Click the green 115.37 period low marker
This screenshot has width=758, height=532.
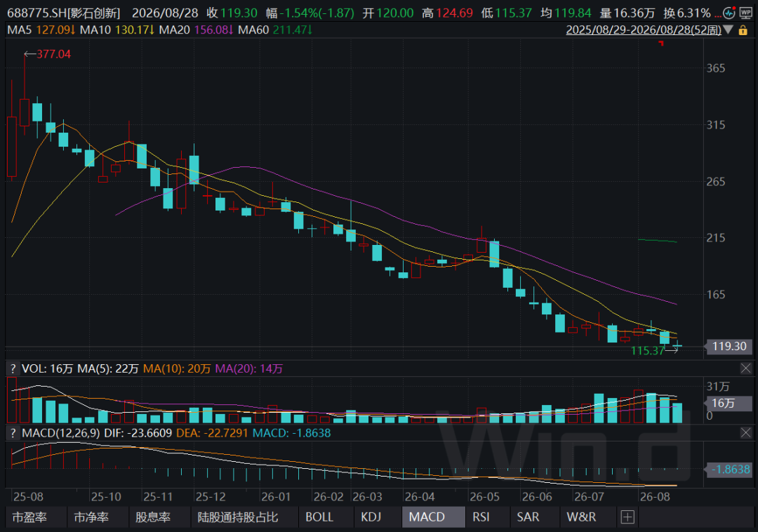coord(648,350)
